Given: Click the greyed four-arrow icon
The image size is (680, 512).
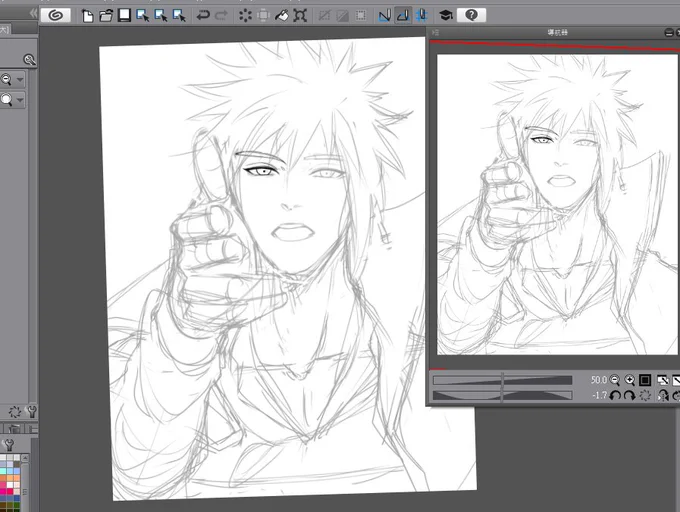Looking at the screenshot, I should [x=263, y=16].
